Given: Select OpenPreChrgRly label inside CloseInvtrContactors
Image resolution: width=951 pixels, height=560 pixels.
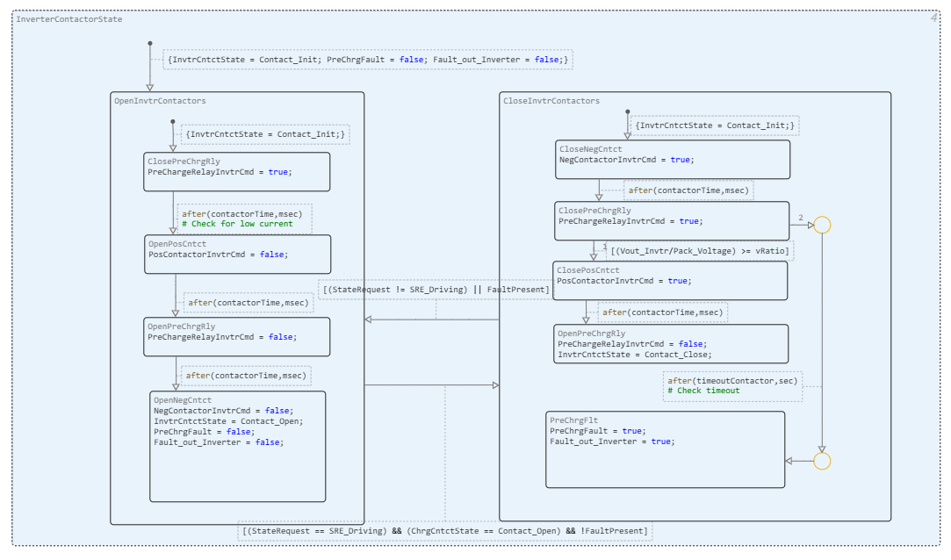Looking at the screenshot, I should pyautogui.click(x=591, y=334).
